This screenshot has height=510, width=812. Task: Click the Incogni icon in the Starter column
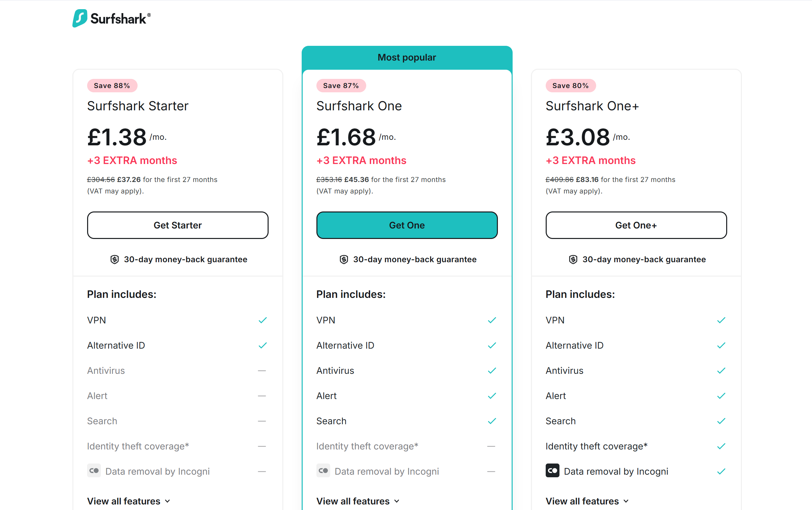click(x=94, y=471)
